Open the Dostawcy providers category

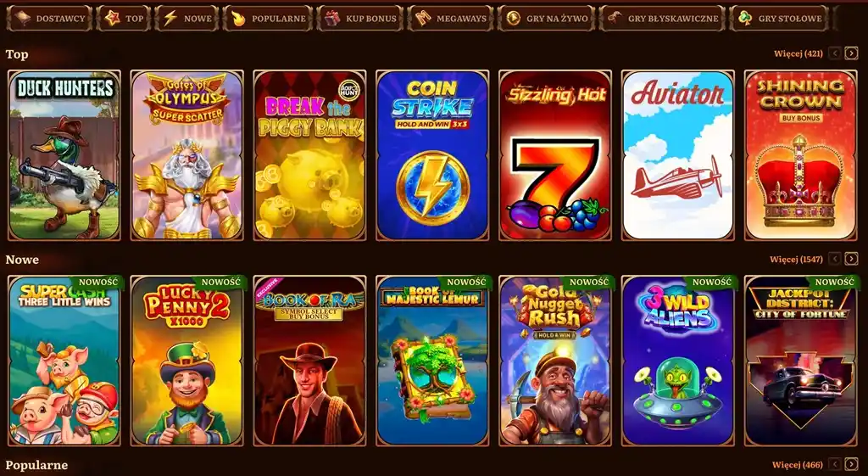coord(49,19)
